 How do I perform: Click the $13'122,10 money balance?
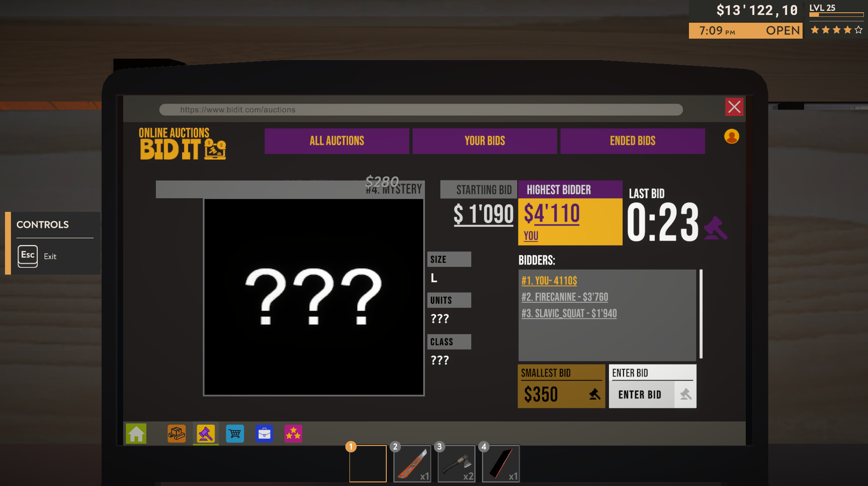pyautogui.click(x=757, y=10)
